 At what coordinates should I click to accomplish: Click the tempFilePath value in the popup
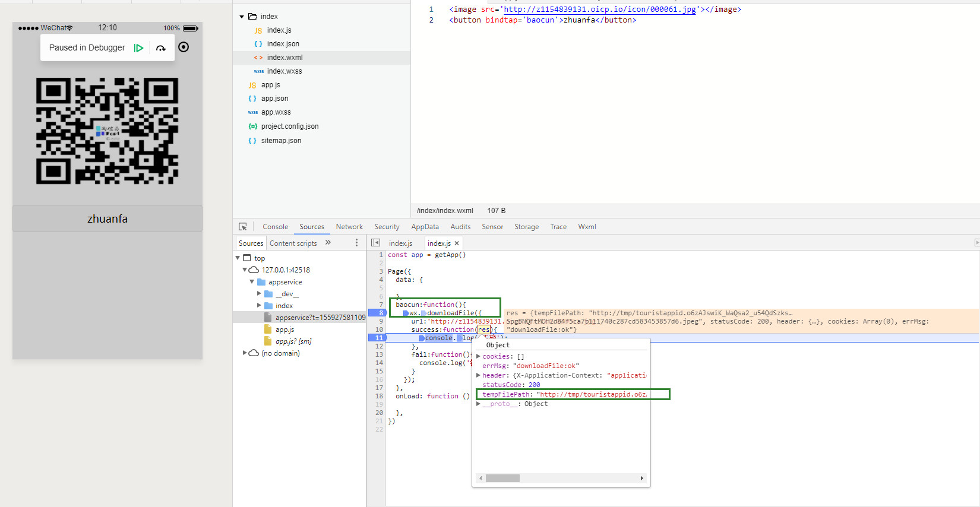click(592, 394)
